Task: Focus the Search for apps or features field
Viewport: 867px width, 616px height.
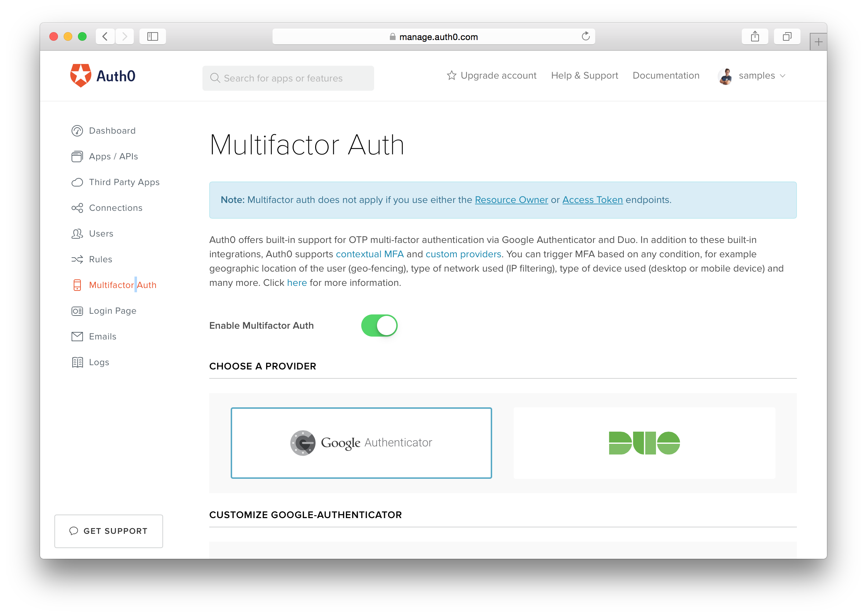Action: (288, 78)
